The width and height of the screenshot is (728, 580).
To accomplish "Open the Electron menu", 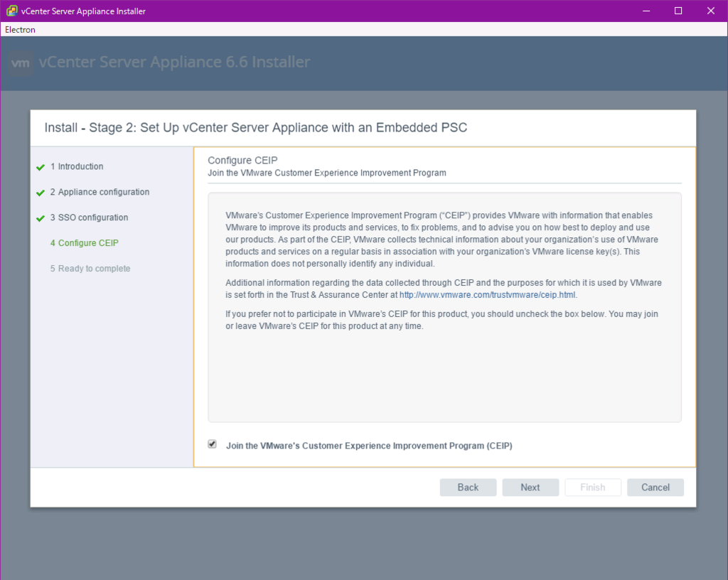I will point(20,30).
